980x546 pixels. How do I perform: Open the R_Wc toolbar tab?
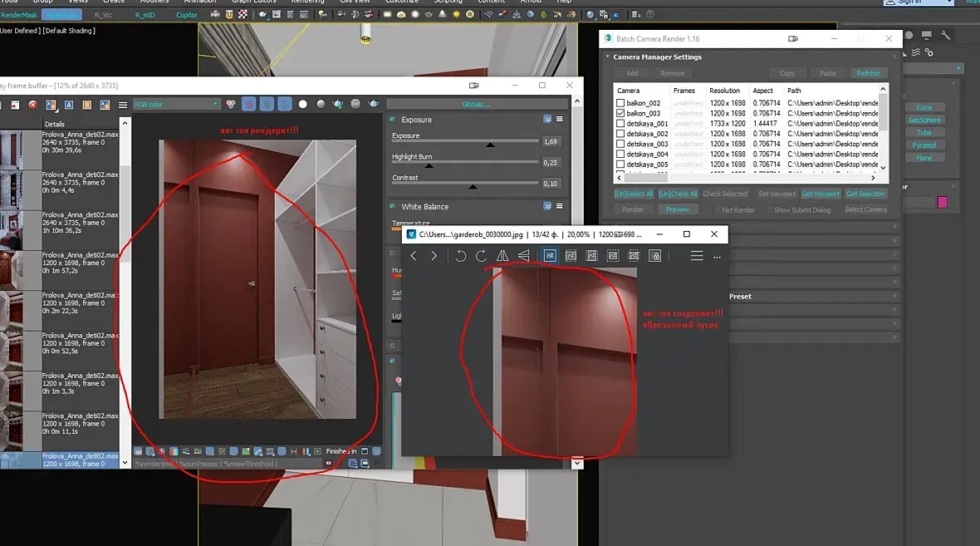pyautogui.click(x=103, y=15)
